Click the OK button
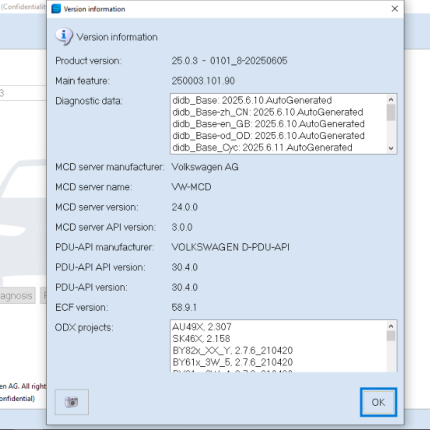This screenshot has height=430, width=430. click(x=378, y=402)
